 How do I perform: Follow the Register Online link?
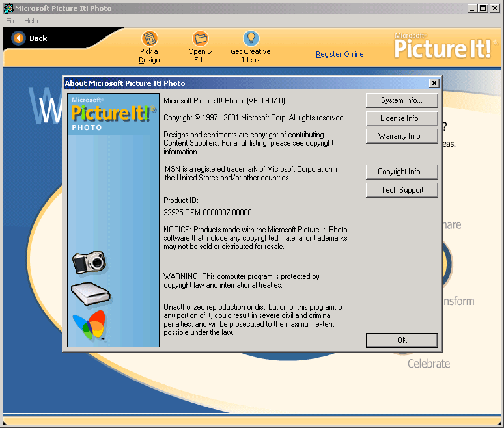point(339,55)
